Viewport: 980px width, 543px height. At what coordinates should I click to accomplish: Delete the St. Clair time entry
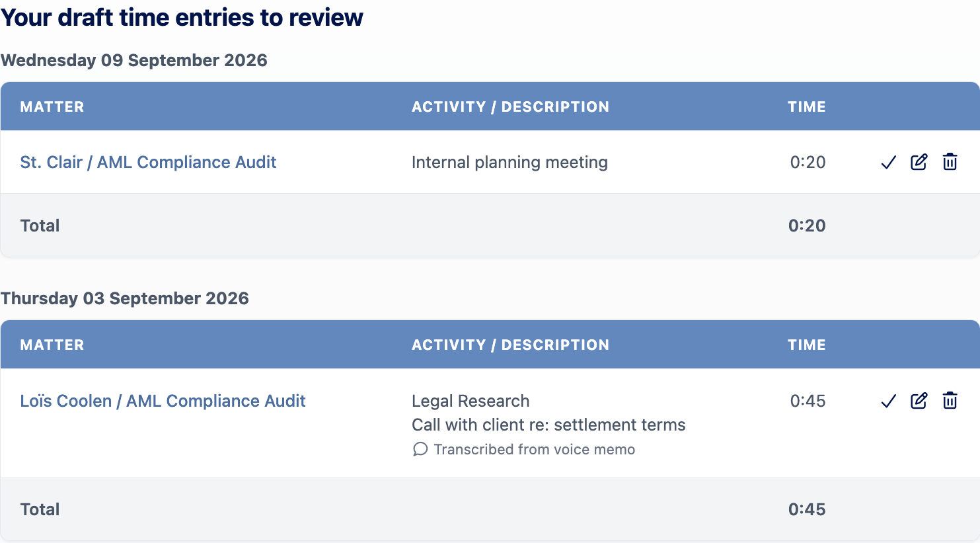point(950,162)
